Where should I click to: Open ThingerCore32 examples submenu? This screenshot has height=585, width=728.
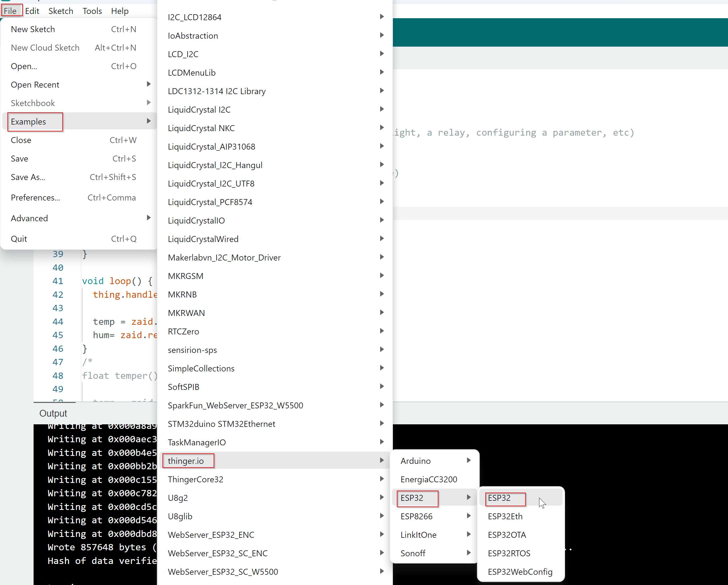tap(275, 479)
